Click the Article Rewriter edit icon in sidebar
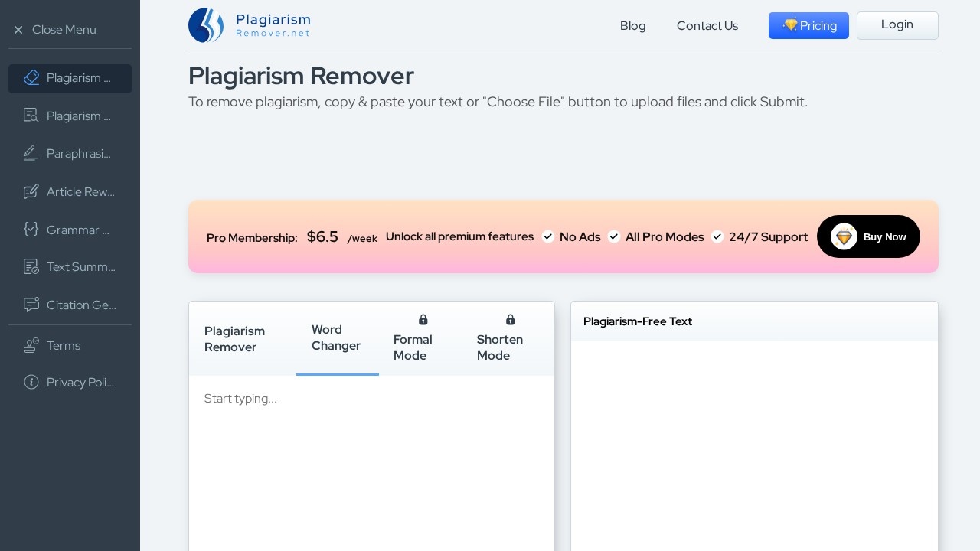The width and height of the screenshot is (980, 551). (x=31, y=191)
